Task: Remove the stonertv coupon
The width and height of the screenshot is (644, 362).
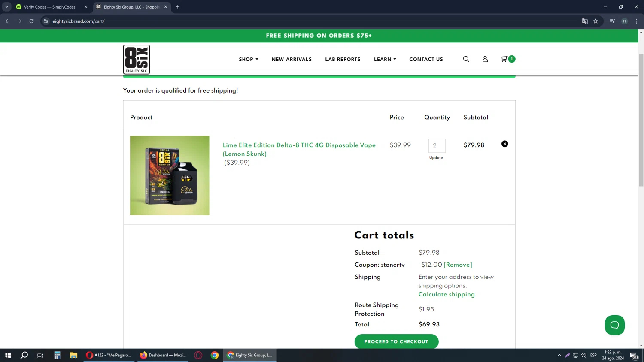Action: tap(458, 265)
